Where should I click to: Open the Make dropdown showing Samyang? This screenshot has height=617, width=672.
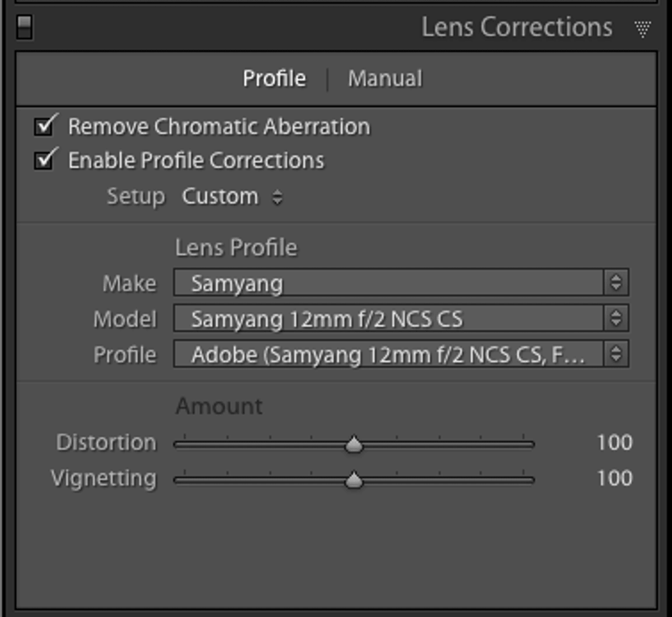[x=401, y=283]
